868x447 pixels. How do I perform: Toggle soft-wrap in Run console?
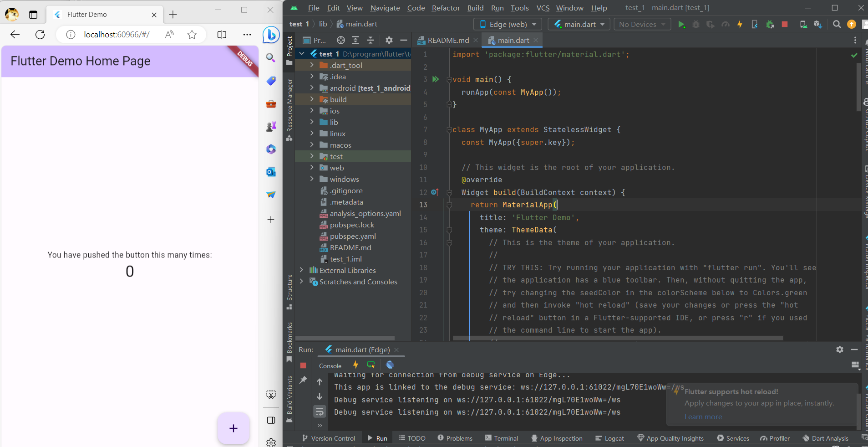[320, 411]
